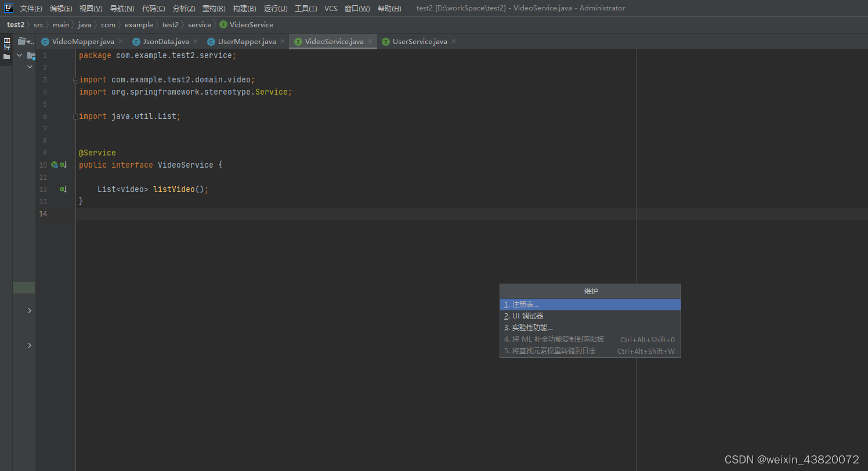
Task: Open the project view selector dropdown
Action: pyautogui.click(x=26, y=42)
